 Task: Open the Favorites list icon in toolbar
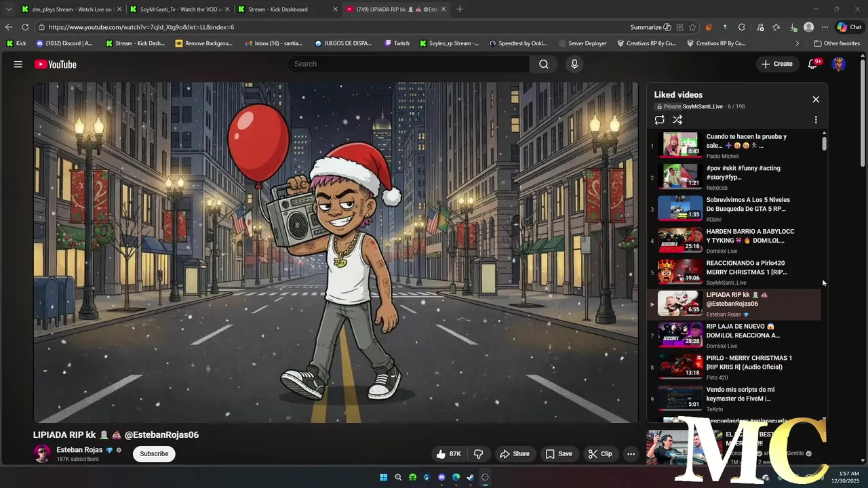click(776, 27)
